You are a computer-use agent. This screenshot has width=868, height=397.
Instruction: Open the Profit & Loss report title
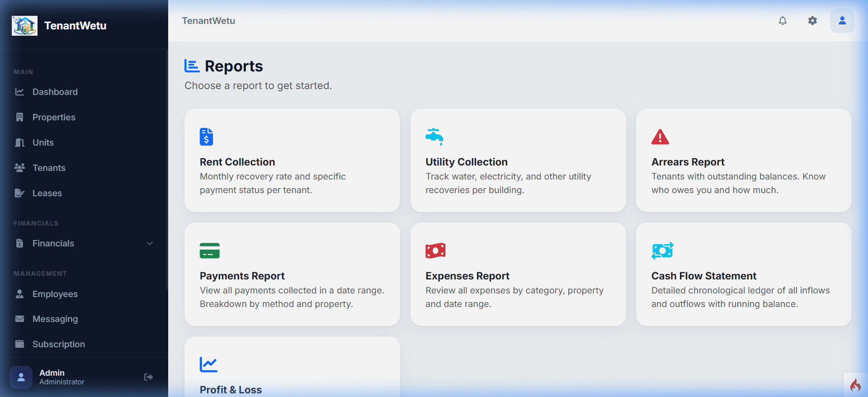pos(231,390)
